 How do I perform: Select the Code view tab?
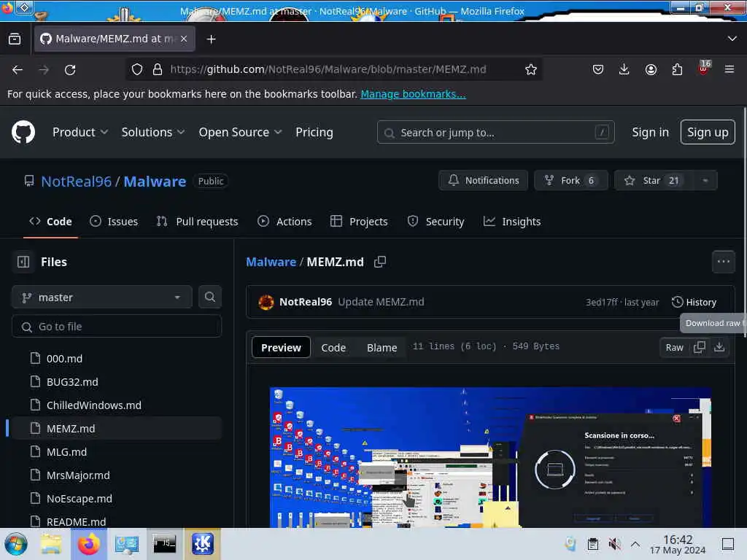pyautogui.click(x=333, y=348)
